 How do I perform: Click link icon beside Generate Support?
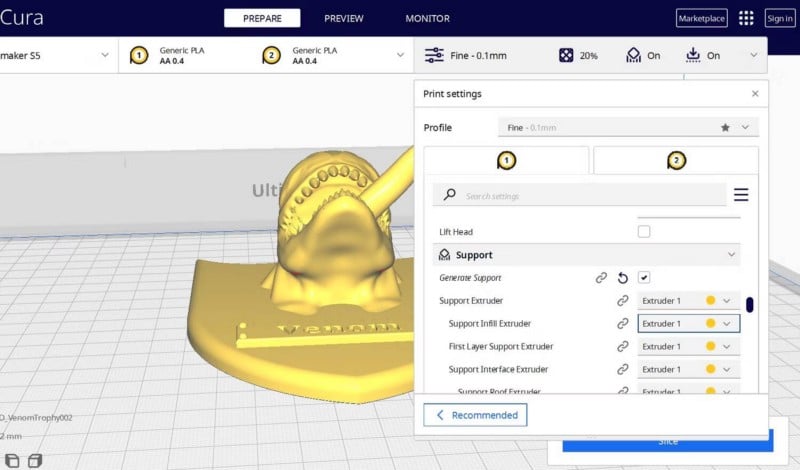point(601,278)
